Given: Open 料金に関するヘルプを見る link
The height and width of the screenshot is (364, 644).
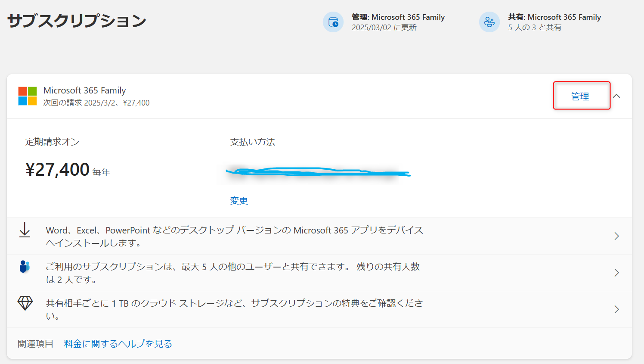Looking at the screenshot, I should point(118,344).
